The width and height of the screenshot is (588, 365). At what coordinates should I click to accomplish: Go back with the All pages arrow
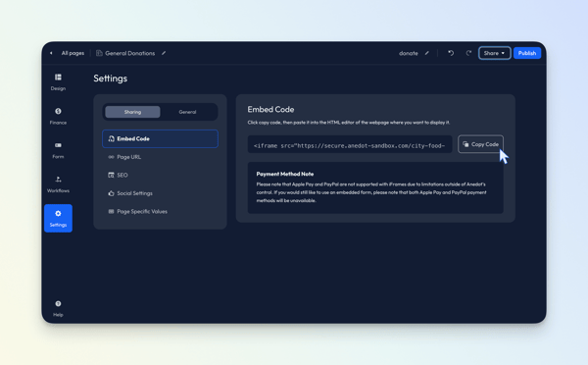tap(51, 53)
